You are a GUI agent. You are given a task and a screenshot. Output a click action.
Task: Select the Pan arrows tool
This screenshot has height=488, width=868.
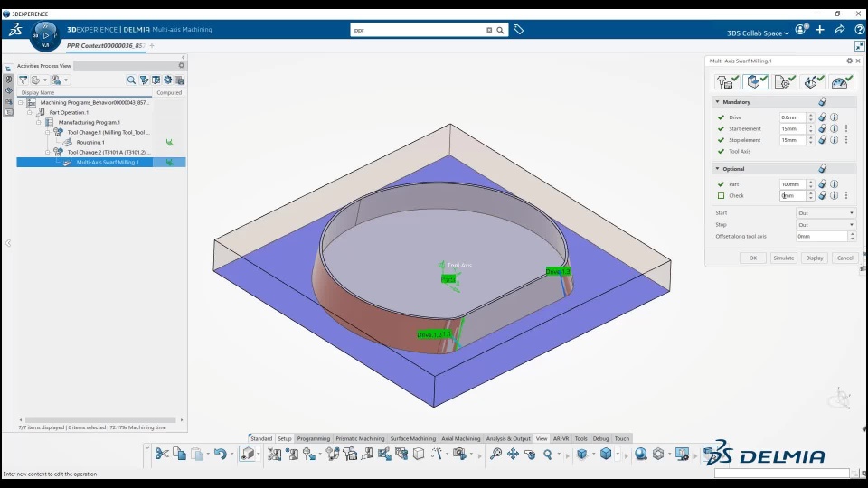click(x=513, y=454)
